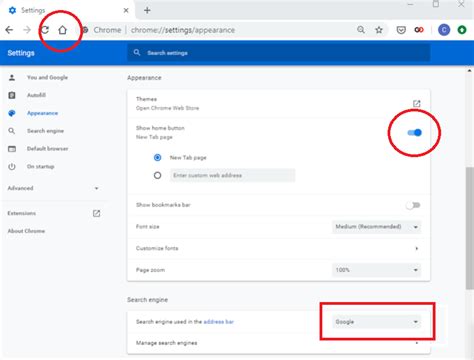Viewport: 474px width, 360px height.
Task: Click the Settings header title
Action: pyautogui.click(x=21, y=53)
